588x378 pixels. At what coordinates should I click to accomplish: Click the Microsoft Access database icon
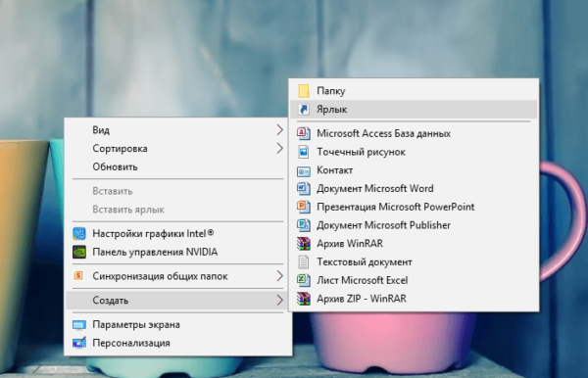304,133
